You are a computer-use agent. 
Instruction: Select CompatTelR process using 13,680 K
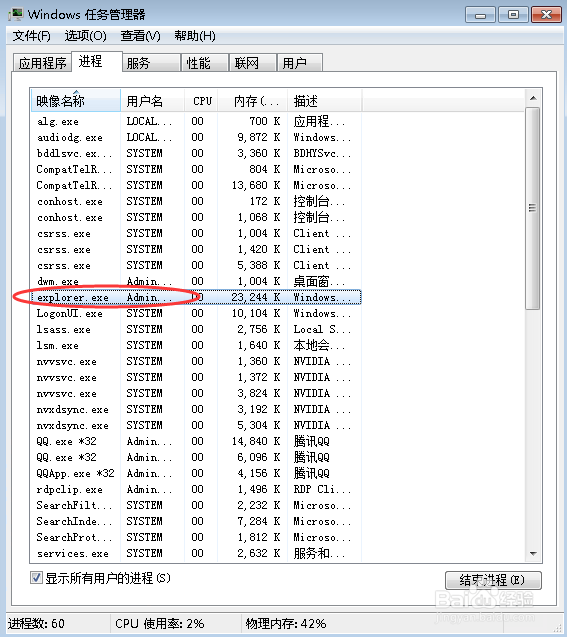pos(196,185)
